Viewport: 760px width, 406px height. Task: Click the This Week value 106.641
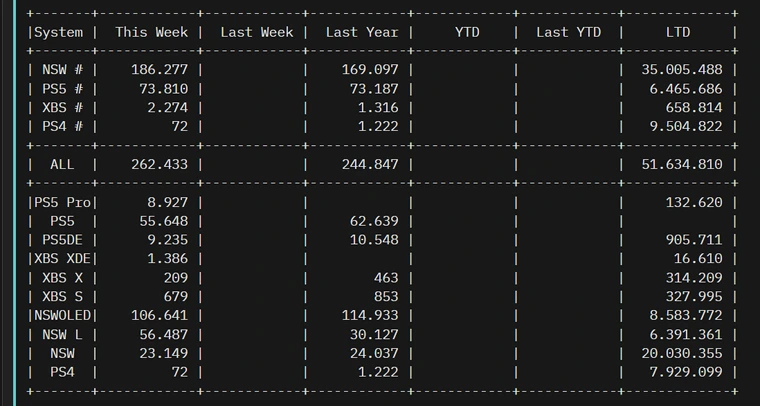[x=159, y=315]
